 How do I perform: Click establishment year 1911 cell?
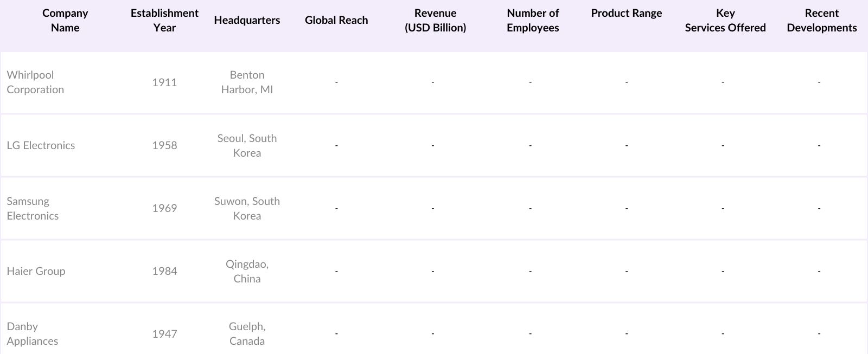pos(164,82)
